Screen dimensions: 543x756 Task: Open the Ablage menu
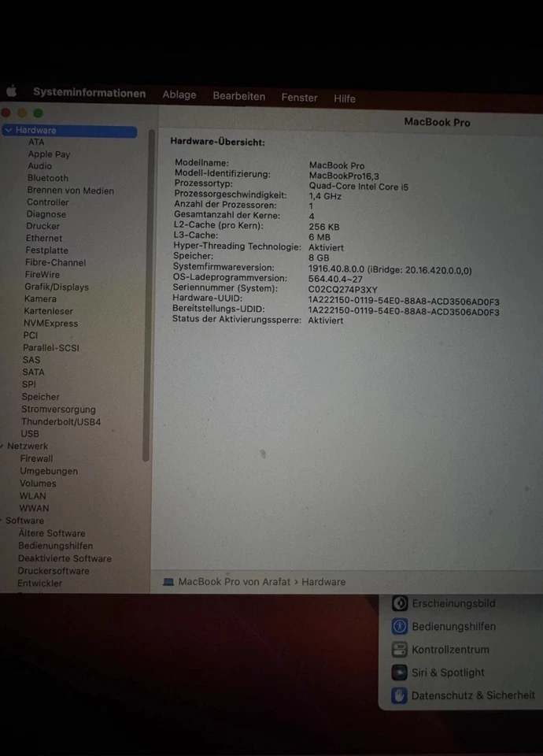point(179,94)
